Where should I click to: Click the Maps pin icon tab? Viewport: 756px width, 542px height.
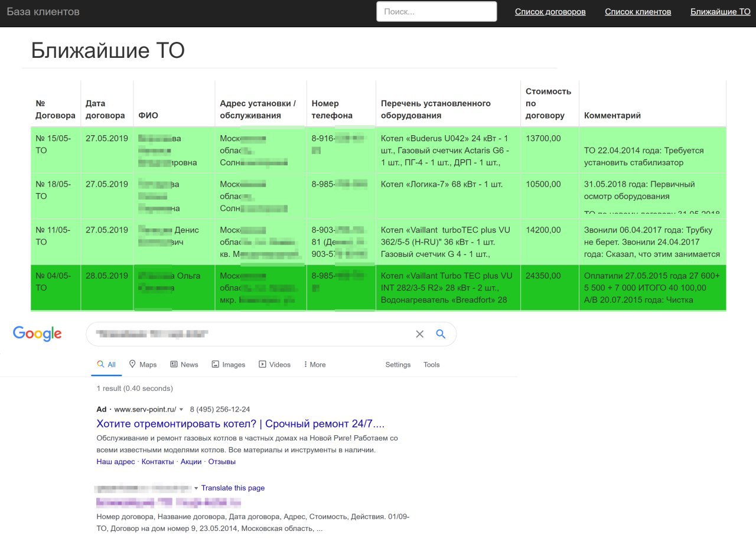coord(143,364)
